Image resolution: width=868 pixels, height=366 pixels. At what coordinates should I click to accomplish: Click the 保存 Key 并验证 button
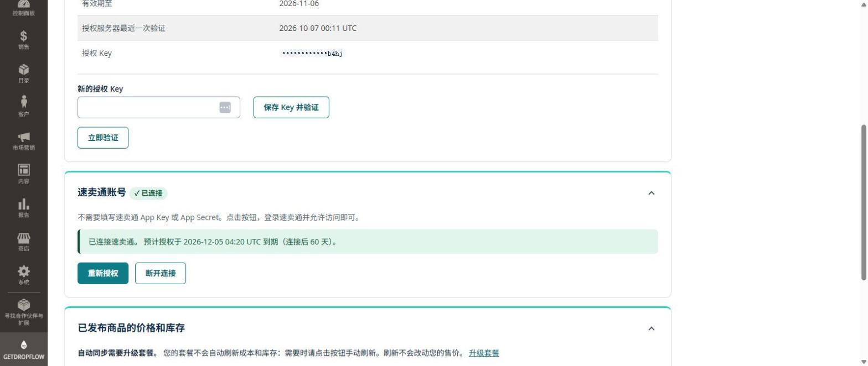click(291, 107)
